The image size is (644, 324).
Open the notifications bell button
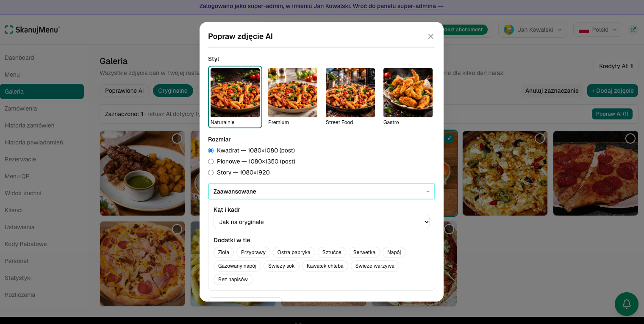[x=626, y=304]
